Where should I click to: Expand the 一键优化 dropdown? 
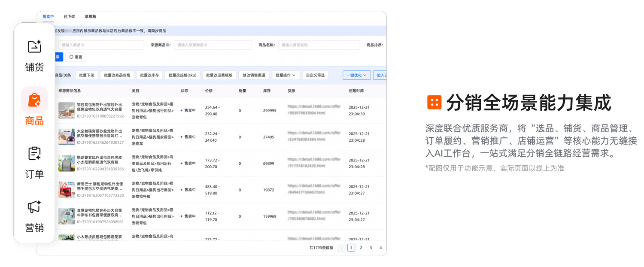[x=356, y=75]
